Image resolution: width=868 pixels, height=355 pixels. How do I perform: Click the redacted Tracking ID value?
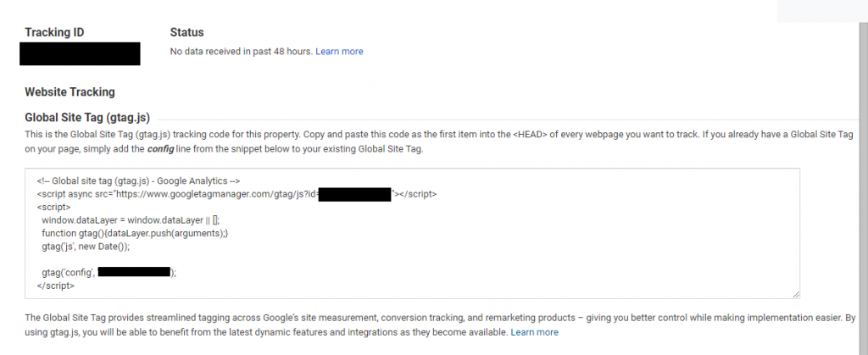tap(80, 53)
